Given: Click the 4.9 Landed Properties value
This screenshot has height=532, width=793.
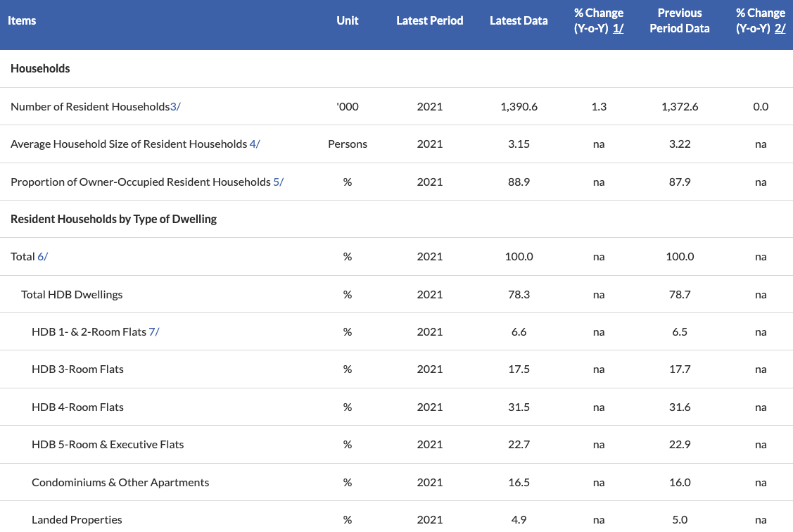Looking at the screenshot, I should [x=519, y=520].
